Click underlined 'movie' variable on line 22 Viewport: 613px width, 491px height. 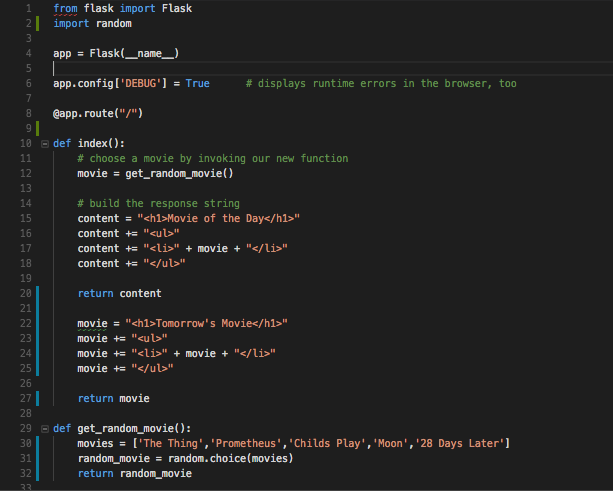point(92,324)
